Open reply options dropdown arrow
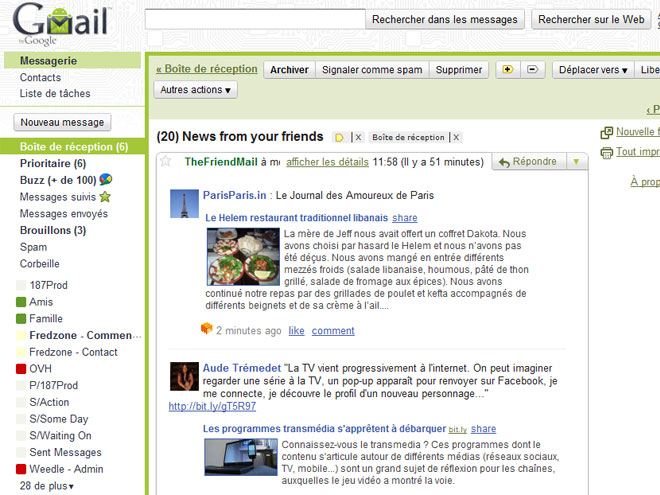This screenshot has width=660, height=495. (x=576, y=162)
